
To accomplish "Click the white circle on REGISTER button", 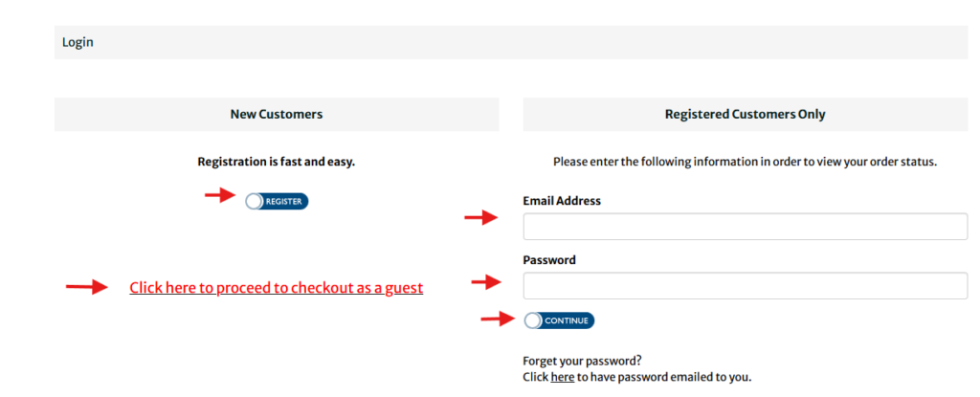I will coord(254,201).
